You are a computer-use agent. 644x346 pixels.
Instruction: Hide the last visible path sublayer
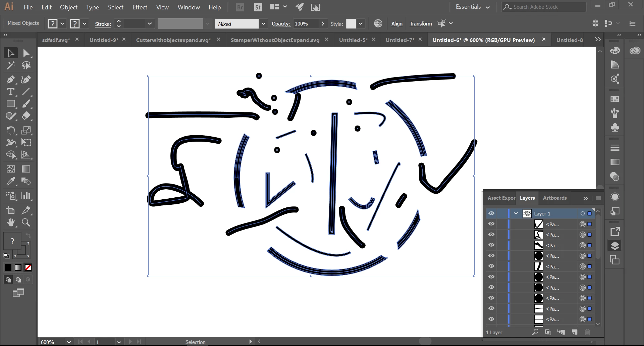(x=491, y=319)
